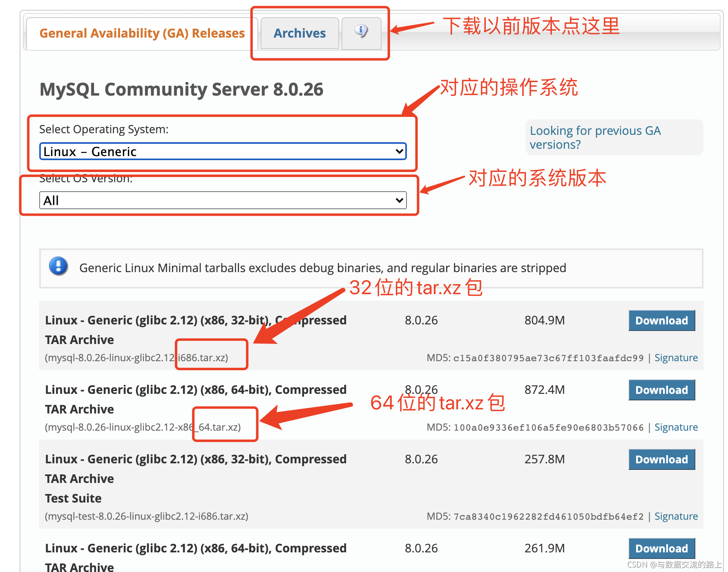Click version 8.0.26 in the 804.9M row

(421, 320)
